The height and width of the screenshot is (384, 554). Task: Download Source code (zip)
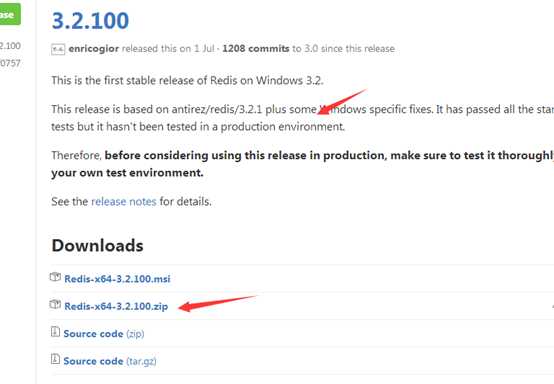[104, 333]
